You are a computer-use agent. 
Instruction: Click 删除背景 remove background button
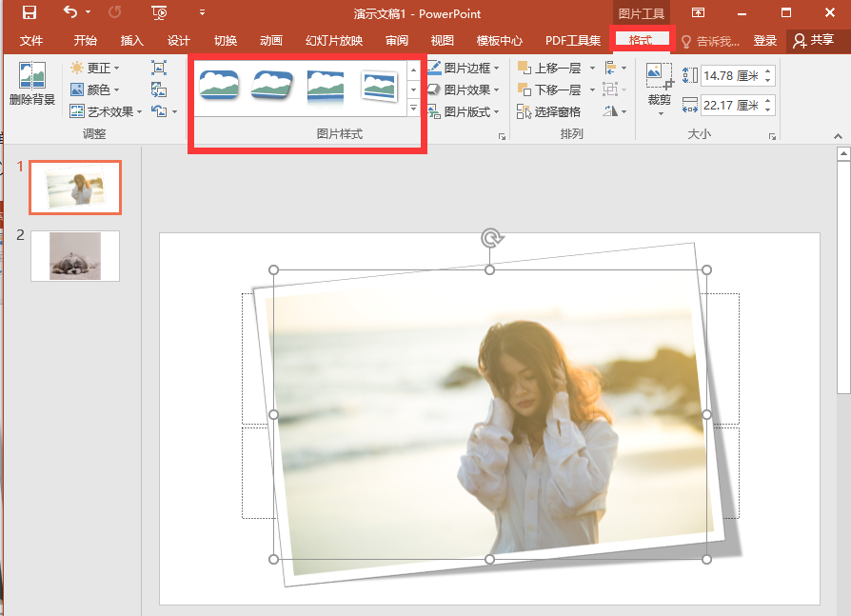click(32, 83)
